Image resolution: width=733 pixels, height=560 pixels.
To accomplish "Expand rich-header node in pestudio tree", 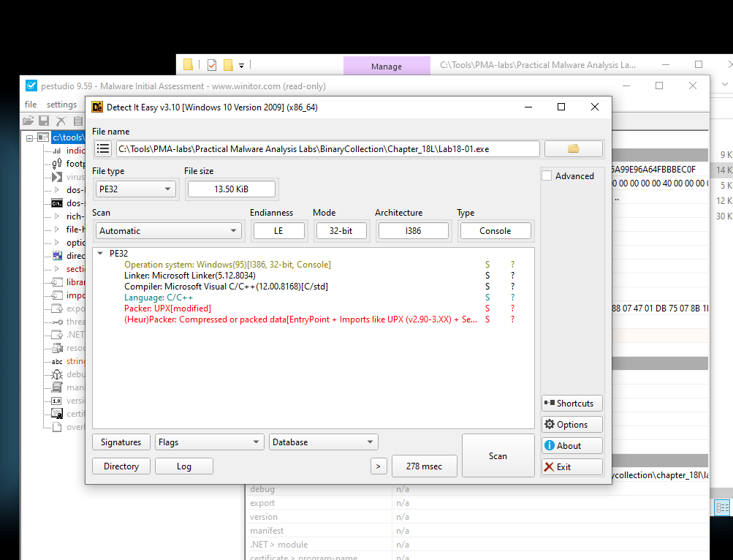I will pos(57,216).
